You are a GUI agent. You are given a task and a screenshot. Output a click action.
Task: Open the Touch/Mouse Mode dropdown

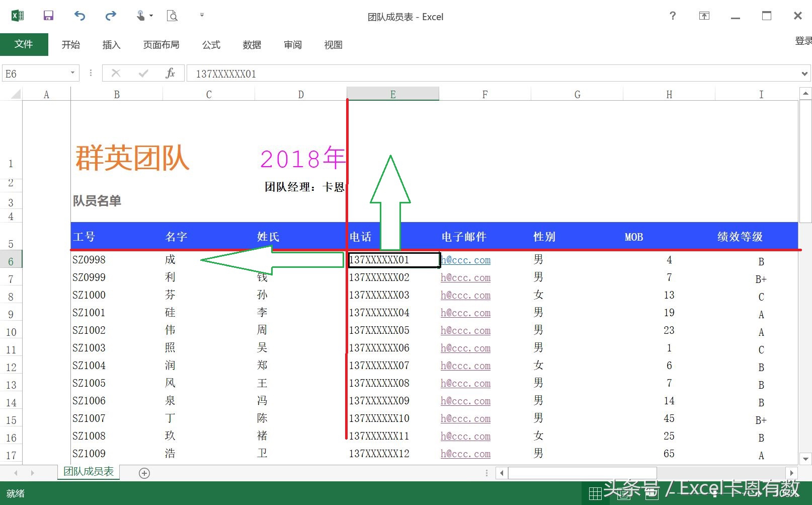click(150, 15)
